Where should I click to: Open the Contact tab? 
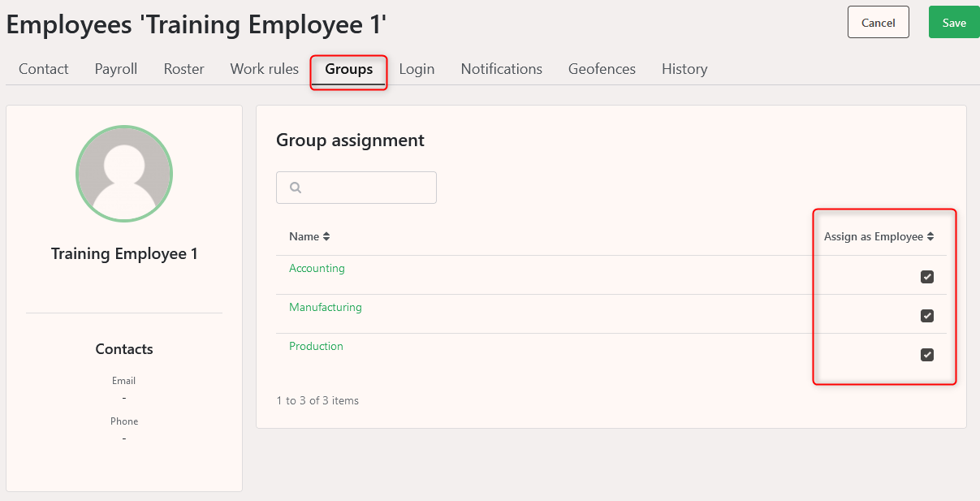click(x=44, y=69)
